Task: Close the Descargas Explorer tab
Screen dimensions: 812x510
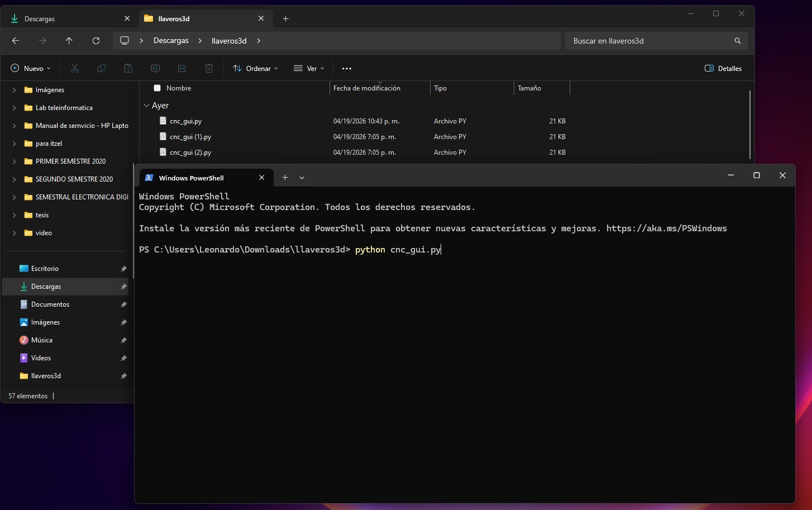Action: coord(127,18)
